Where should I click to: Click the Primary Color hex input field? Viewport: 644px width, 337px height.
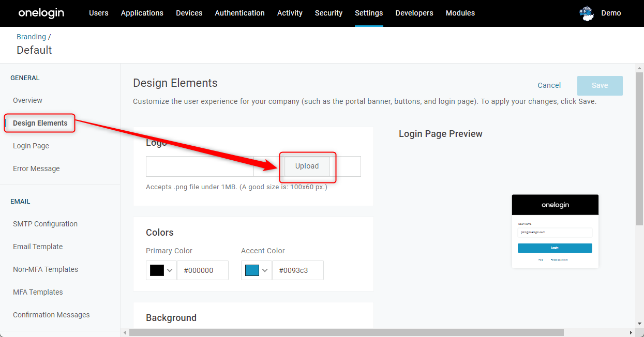[203, 270]
